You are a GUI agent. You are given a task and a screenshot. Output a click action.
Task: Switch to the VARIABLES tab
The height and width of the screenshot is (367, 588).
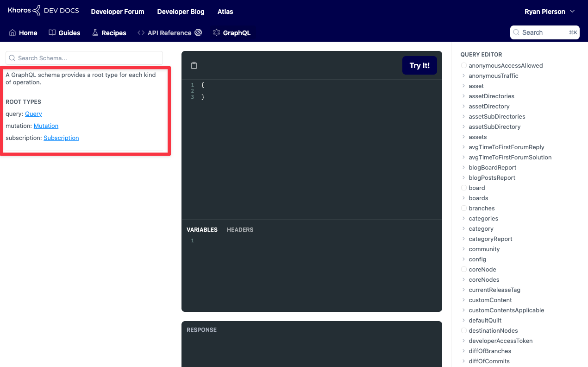coord(202,230)
